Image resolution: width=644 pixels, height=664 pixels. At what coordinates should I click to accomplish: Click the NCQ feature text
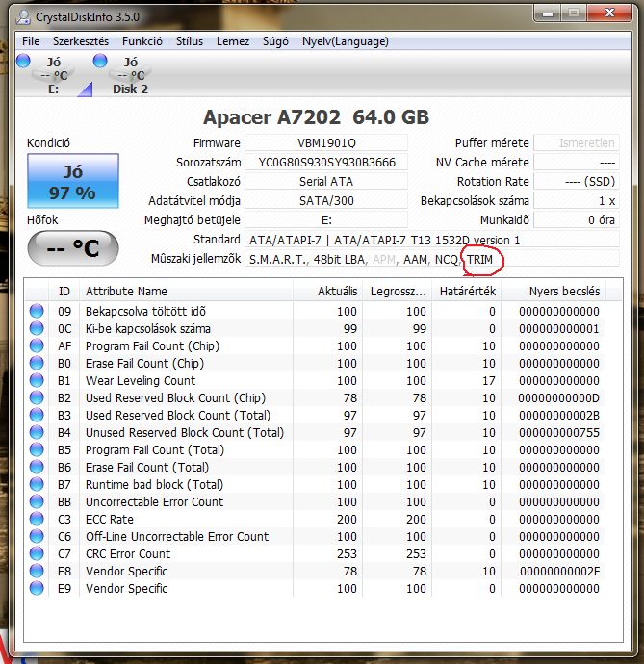coord(446,259)
